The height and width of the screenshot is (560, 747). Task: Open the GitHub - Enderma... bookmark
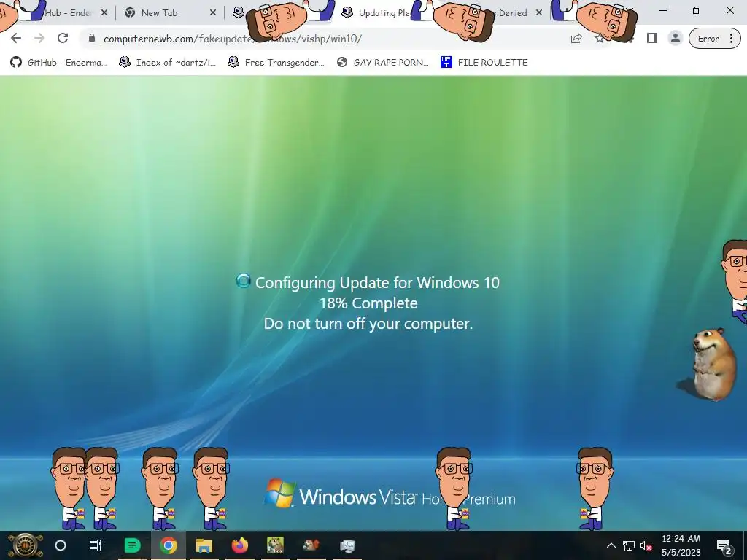tap(58, 63)
